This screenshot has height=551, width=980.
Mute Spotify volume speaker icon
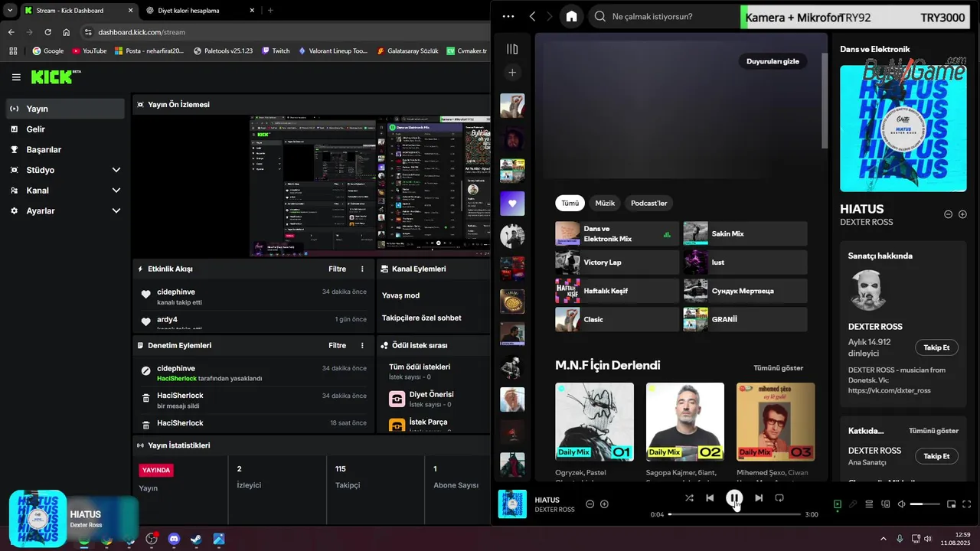(x=902, y=504)
